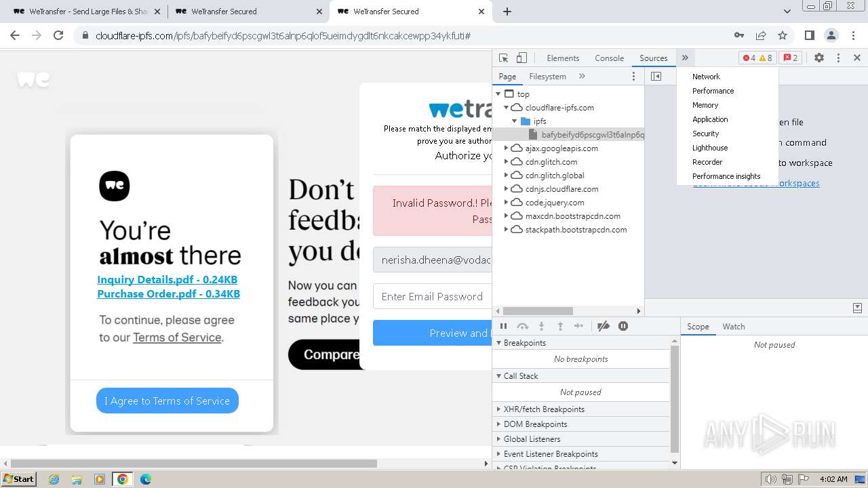The width and height of the screenshot is (868, 488).
Task: Show more navigator tabs after Filesystem
Action: [582, 77]
